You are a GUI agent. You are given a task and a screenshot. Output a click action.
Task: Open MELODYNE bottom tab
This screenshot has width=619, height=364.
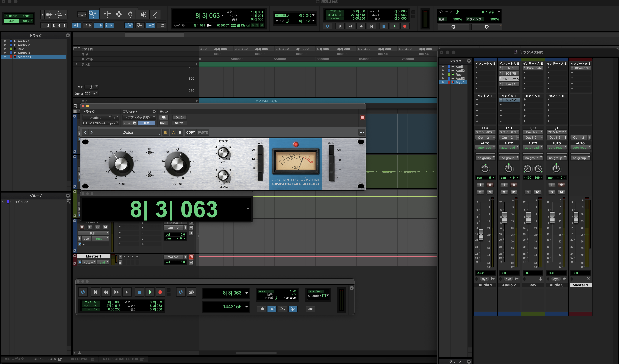pos(82,359)
